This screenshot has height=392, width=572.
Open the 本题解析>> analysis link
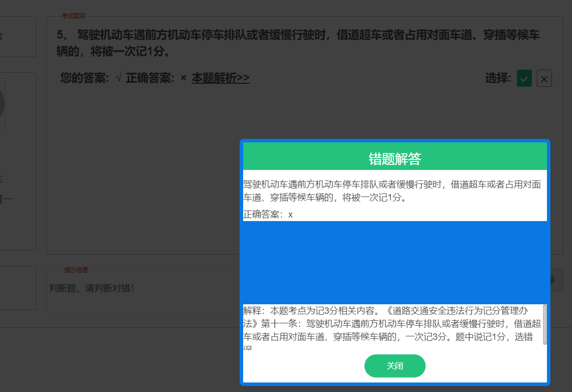point(220,78)
